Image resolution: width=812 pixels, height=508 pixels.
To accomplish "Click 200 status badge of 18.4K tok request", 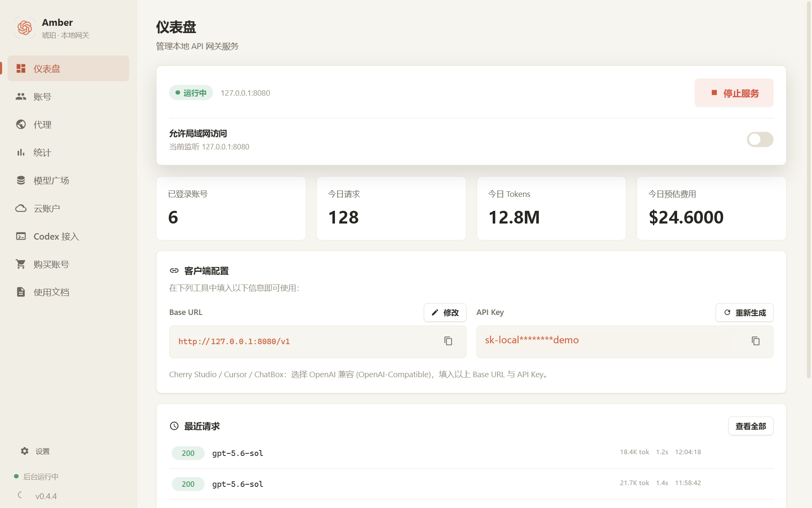I will coord(188,453).
